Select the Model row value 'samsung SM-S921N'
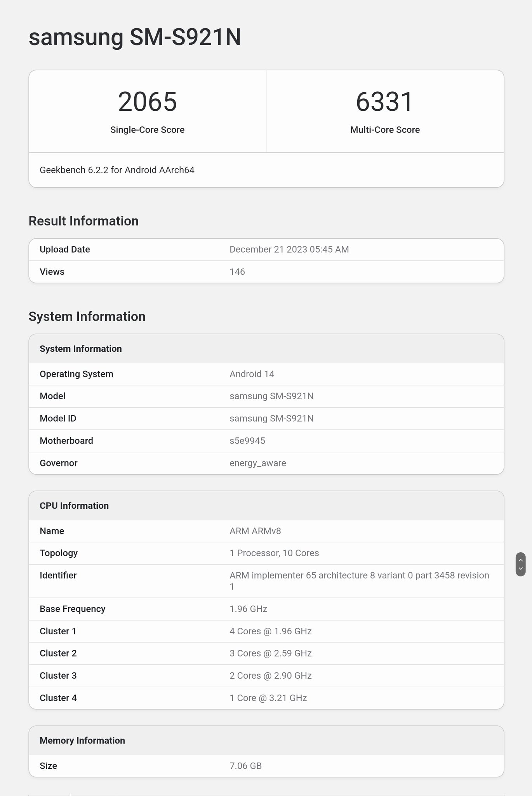The height and width of the screenshot is (796, 532). (x=271, y=396)
